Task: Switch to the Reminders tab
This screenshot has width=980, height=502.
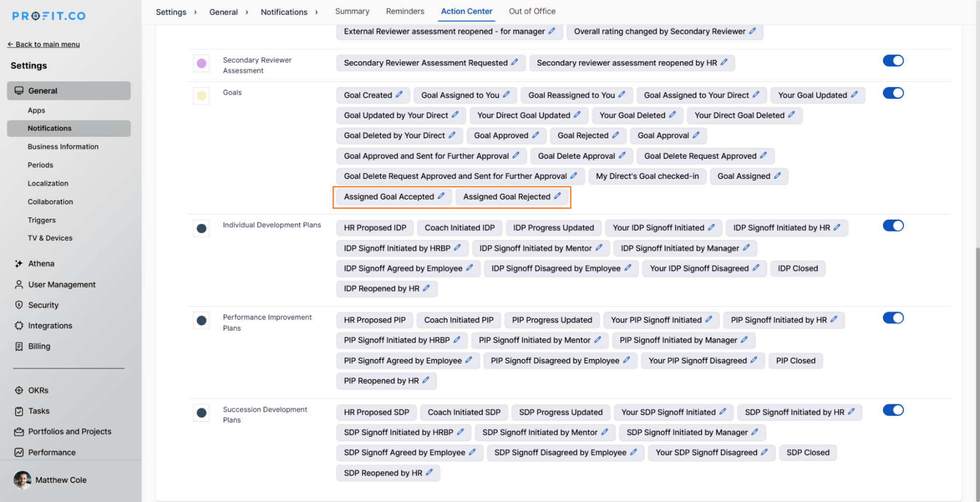Action: click(405, 11)
